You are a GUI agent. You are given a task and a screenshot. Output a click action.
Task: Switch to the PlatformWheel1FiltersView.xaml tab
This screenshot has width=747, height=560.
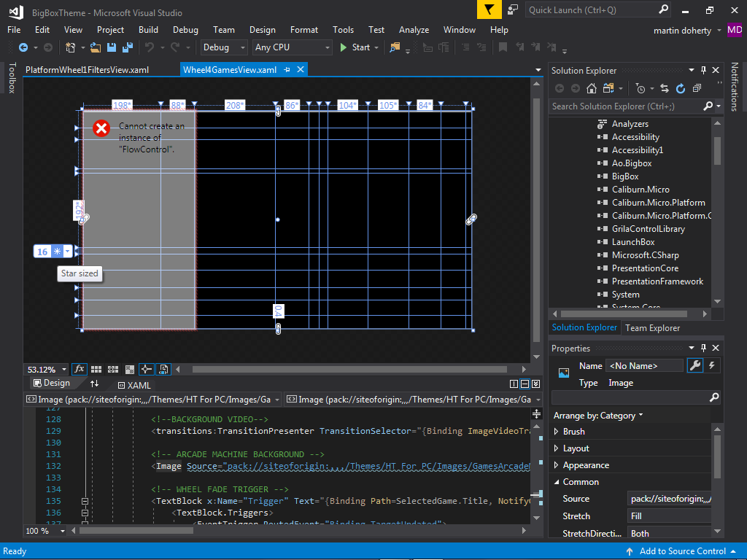tap(87, 70)
